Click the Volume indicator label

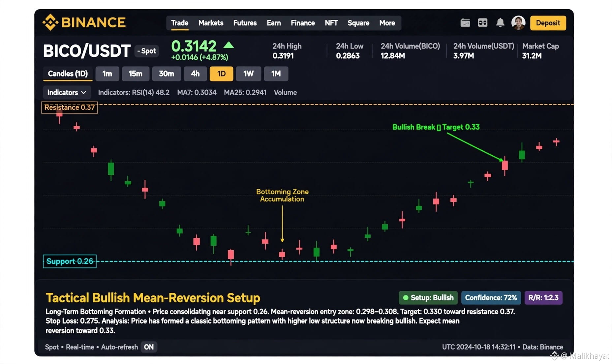coord(285,92)
